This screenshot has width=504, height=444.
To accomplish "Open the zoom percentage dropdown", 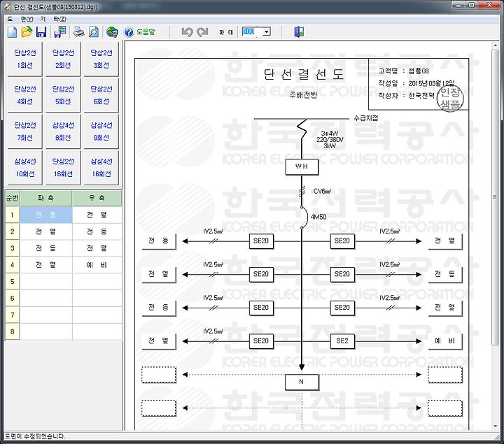I will pos(266,31).
